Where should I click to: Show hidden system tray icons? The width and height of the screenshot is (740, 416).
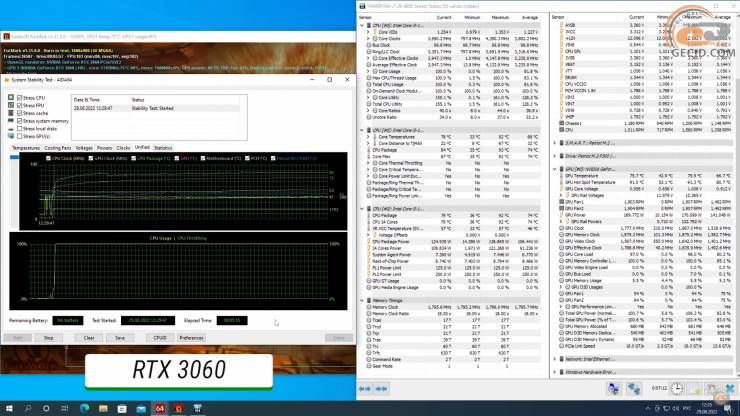pyautogui.click(x=648, y=408)
